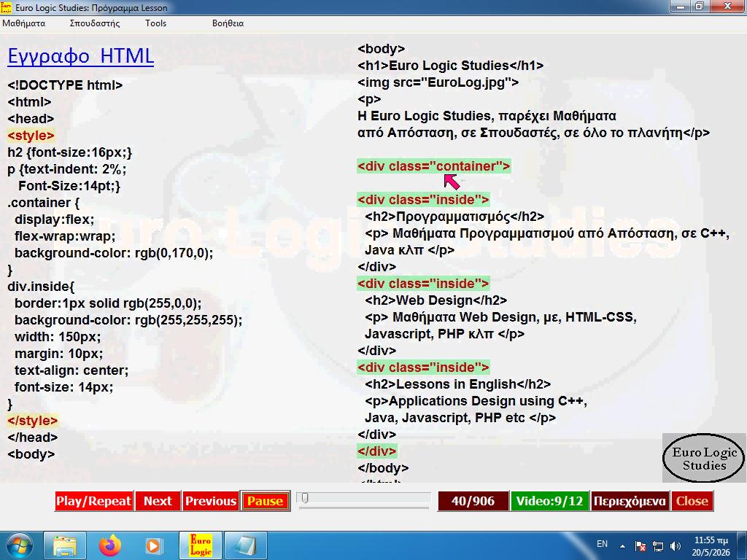Click the flex-wrap:wrap; line
Screen dimensions: 747x560
click(x=65, y=236)
